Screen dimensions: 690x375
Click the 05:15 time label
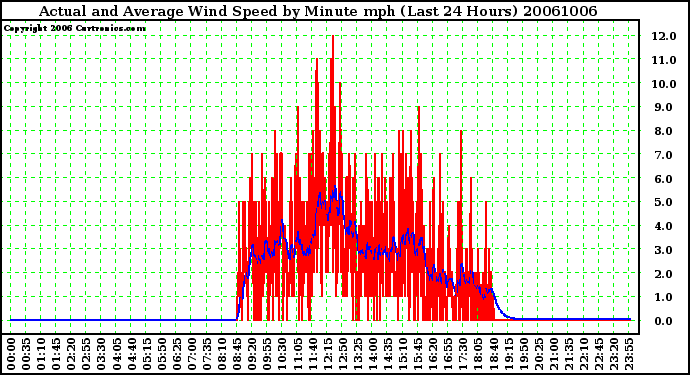click(x=147, y=354)
